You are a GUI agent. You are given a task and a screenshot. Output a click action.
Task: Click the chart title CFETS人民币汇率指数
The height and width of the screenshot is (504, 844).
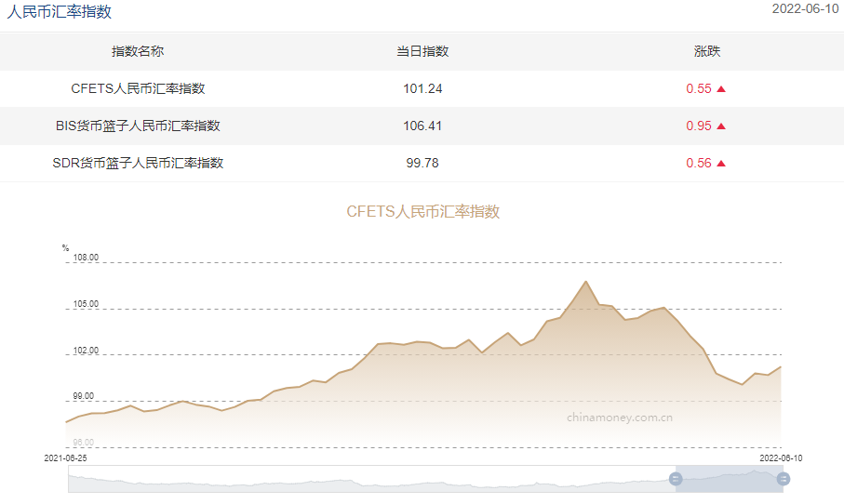(422, 212)
